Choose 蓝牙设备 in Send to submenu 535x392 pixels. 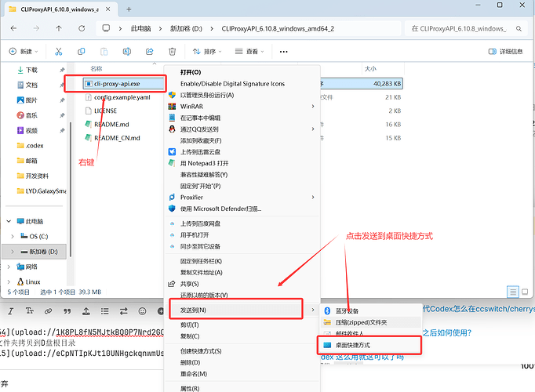(370, 311)
